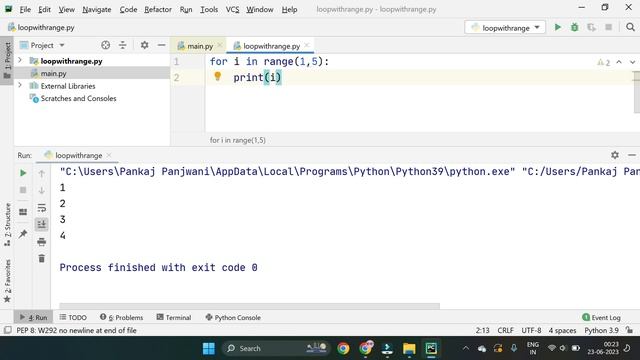Open the File menu
Screen dimensions: 640x360
pos(25,9)
